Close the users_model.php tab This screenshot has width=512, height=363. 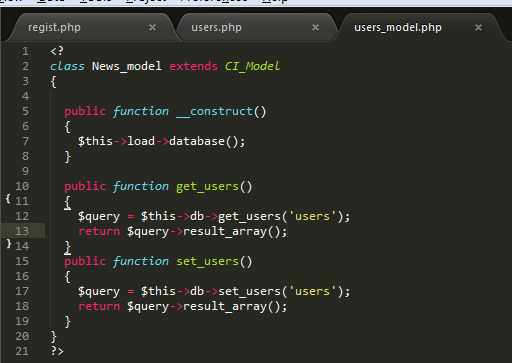pyautogui.click(x=478, y=27)
